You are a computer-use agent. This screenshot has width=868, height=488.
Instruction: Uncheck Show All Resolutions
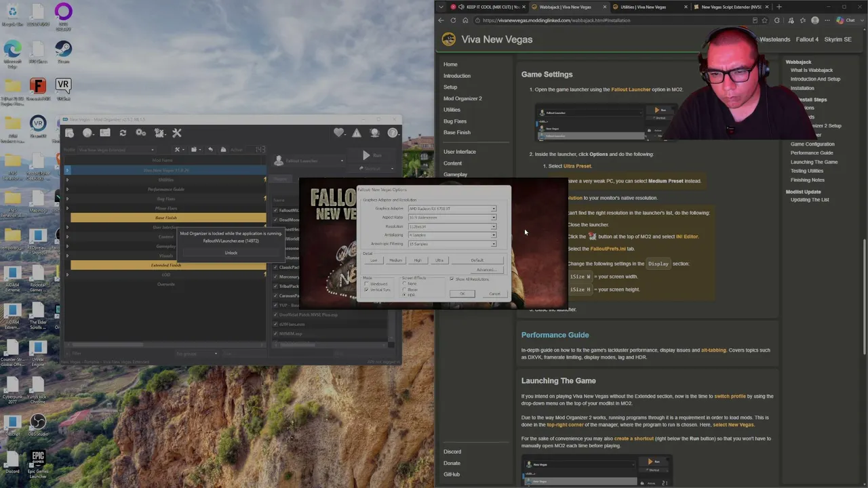pos(452,279)
